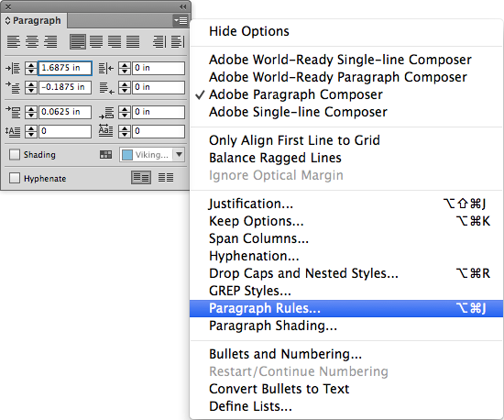Viewport: 504px width, 420px height.
Task: Select Justify with last line aligned center
Action: (x=96, y=42)
